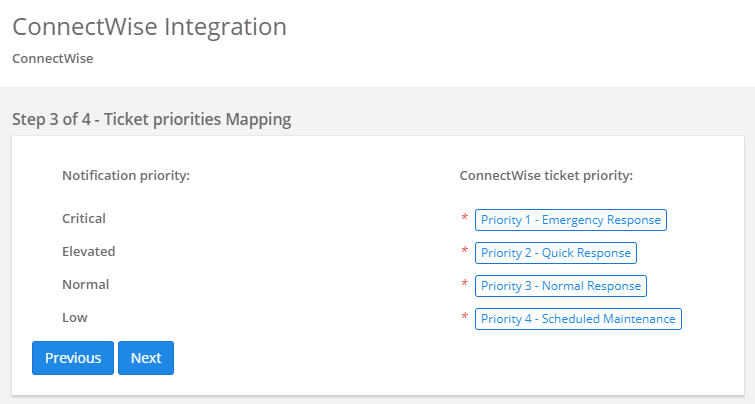This screenshot has width=755, height=404.
Task: Open the Priority 1 - Emergency Response dropdown
Action: [571, 220]
